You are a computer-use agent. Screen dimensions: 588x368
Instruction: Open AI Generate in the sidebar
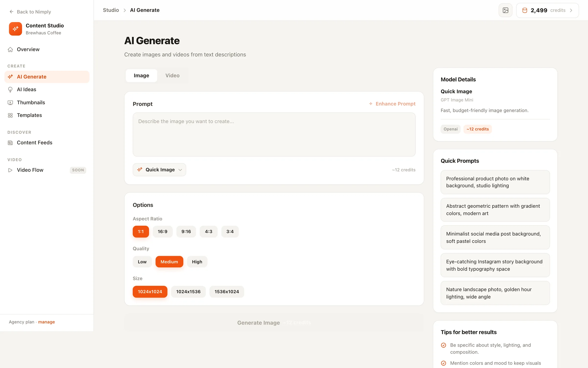[47, 77]
